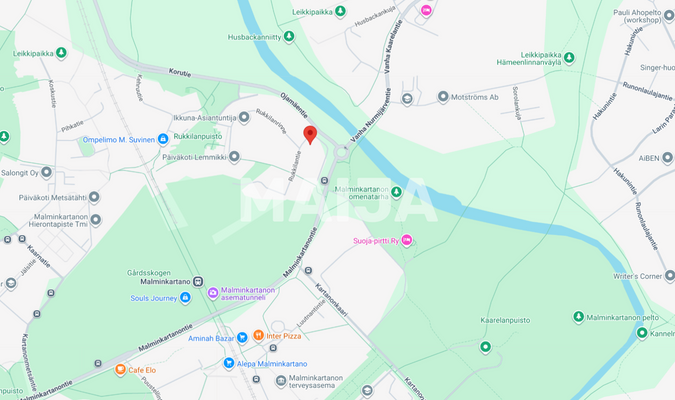The image size is (675, 400).
Task: Select the Alepa Malminkartano shopping cart icon
Action: 229,363
